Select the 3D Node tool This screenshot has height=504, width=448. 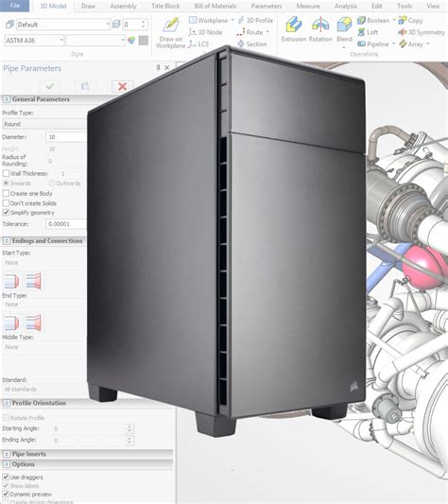[206, 32]
